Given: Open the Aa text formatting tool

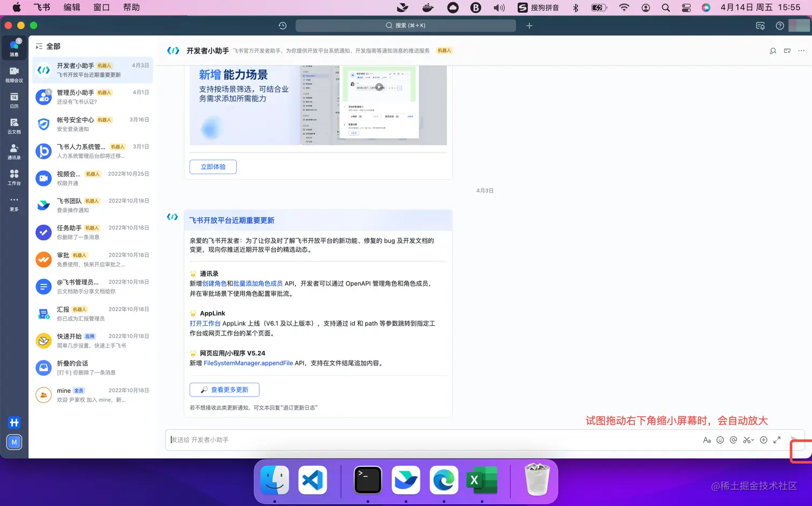Looking at the screenshot, I should pos(707,440).
